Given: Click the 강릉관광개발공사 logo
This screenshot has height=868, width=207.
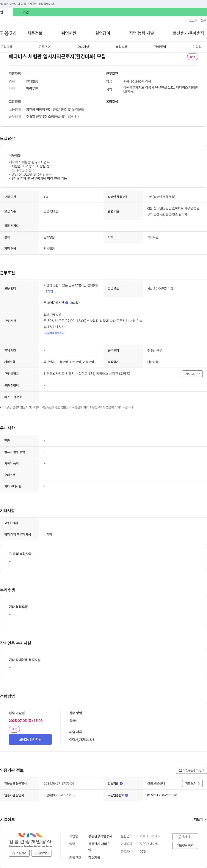Looking at the screenshot, I should (30, 840).
